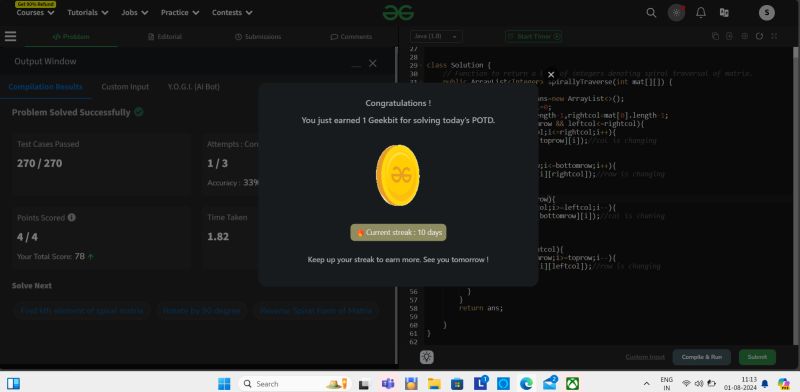Click the fullscreen editor icon
Screen dimensions: 800x392
(x=774, y=36)
